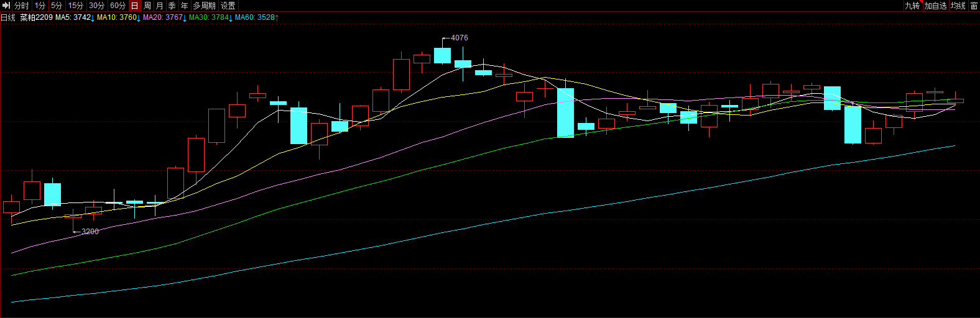Click 加自选 to add to watchlist
This screenshot has height=318, width=980.
tap(935, 6)
